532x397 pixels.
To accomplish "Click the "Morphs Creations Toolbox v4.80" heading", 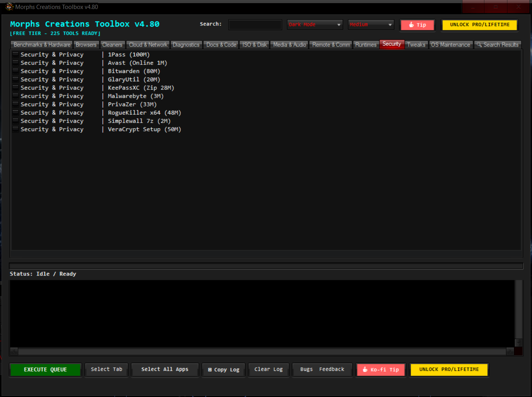I will pyautogui.click(x=85, y=24).
